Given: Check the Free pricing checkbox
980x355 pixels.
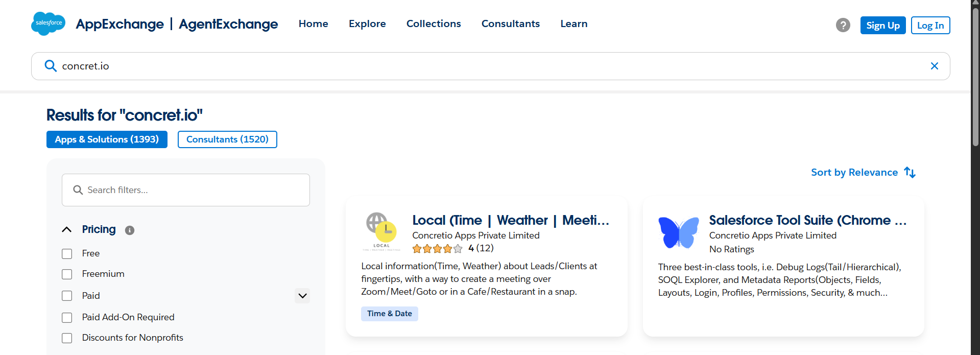Looking at the screenshot, I should 67,254.
